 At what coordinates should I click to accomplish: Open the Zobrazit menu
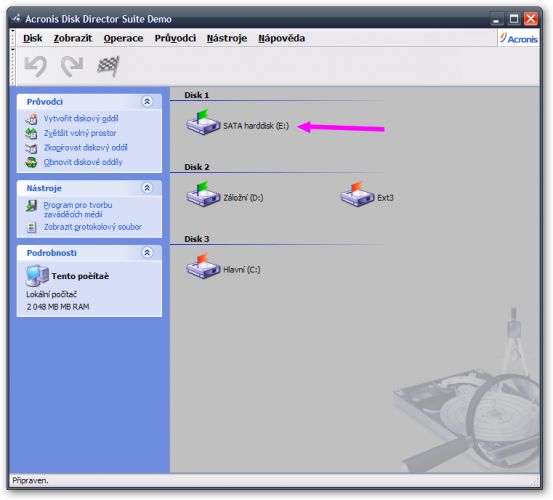point(73,38)
